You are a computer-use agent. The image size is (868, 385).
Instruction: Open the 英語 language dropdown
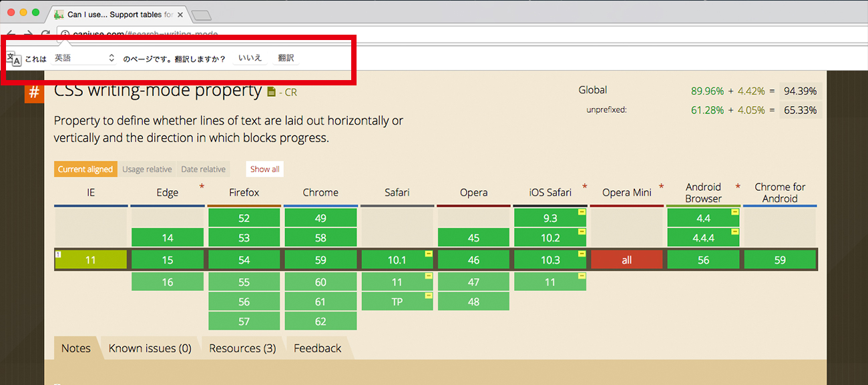point(85,58)
